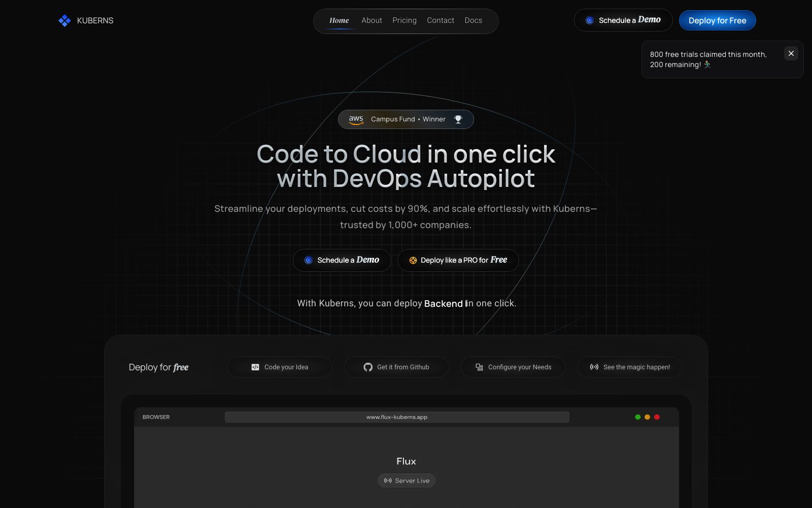Dismiss the free trials notification
This screenshot has width=812, height=508.
(791, 53)
